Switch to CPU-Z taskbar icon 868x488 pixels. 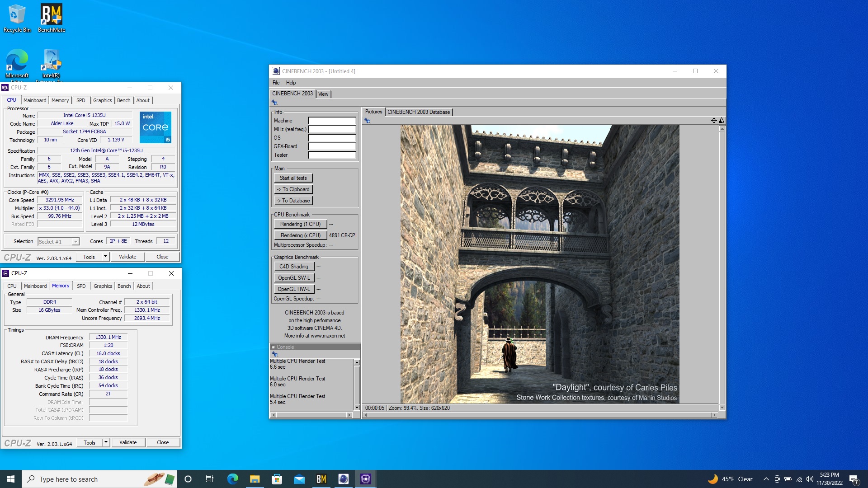click(365, 479)
